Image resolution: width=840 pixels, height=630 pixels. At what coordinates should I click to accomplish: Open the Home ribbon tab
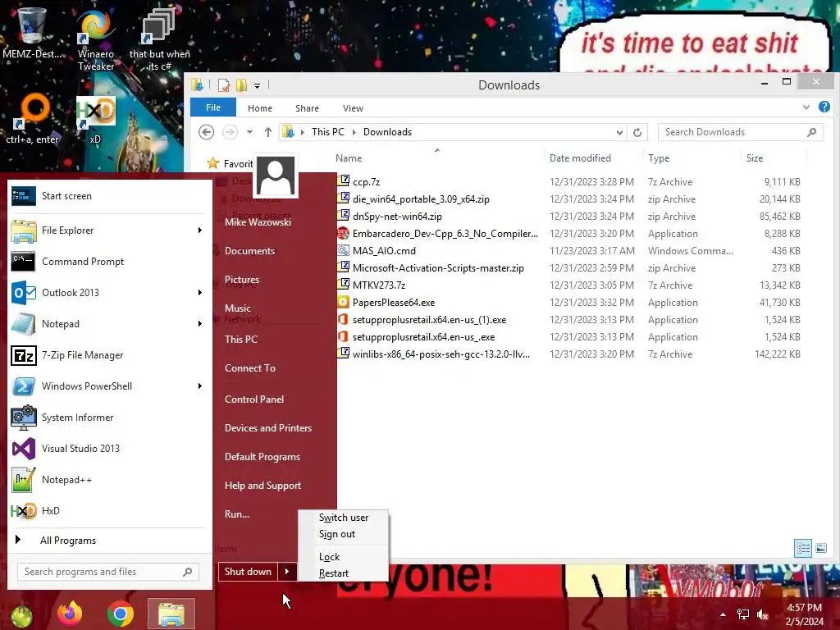(x=260, y=108)
